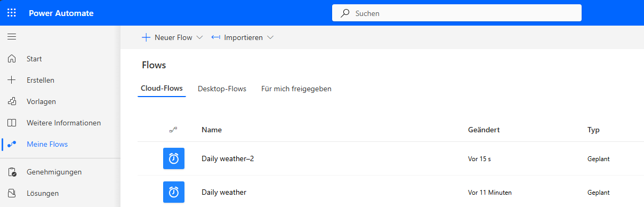Click the Start home icon
644x207 pixels.
[12, 59]
